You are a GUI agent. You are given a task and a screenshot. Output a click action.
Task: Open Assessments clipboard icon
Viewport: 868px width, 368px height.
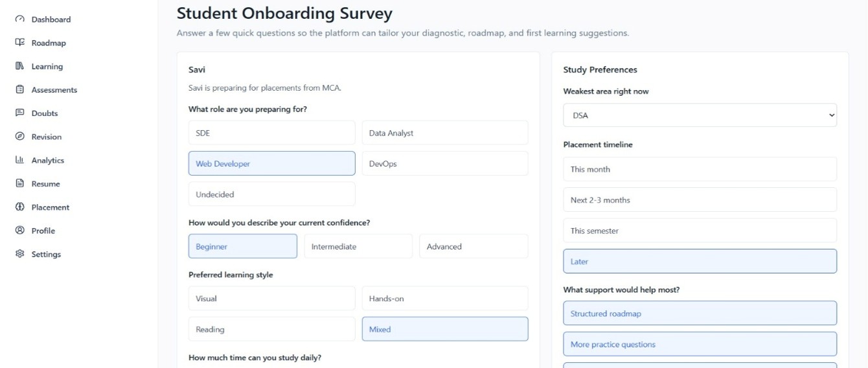tap(19, 89)
